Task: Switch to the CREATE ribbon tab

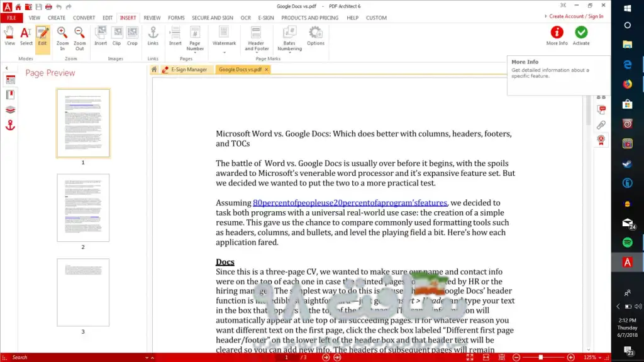Action: pos(56,18)
